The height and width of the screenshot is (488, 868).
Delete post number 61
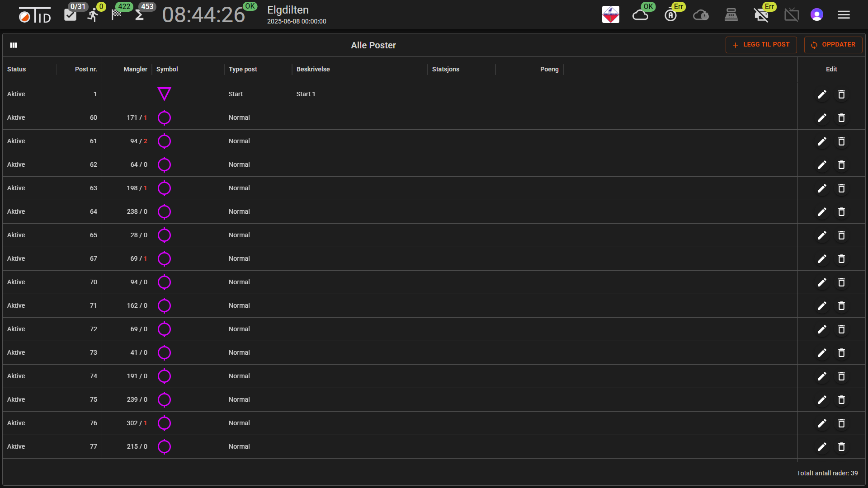(841, 141)
